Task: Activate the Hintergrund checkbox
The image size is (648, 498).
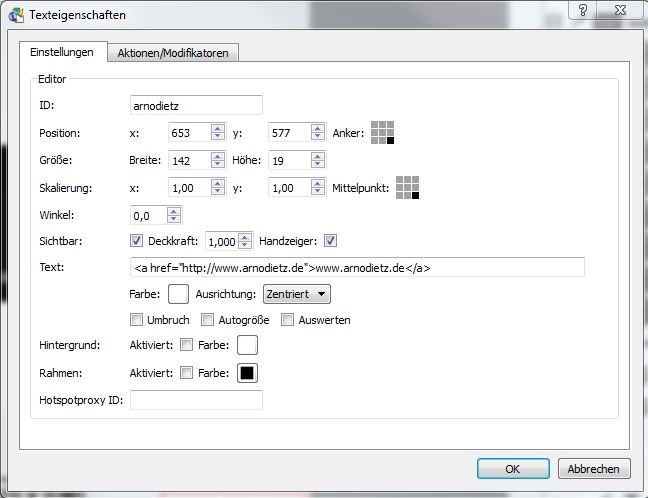Action: coord(186,346)
